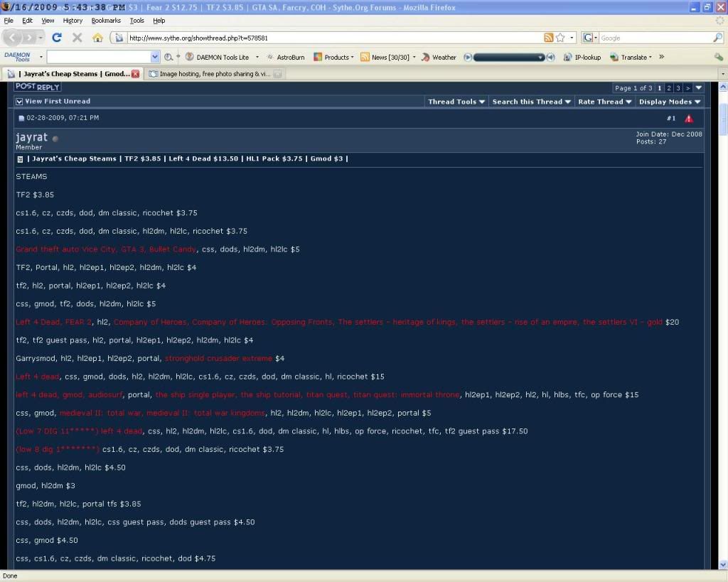728x582 pixels.
Task: Go to thread page 3
Action: (x=678, y=88)
